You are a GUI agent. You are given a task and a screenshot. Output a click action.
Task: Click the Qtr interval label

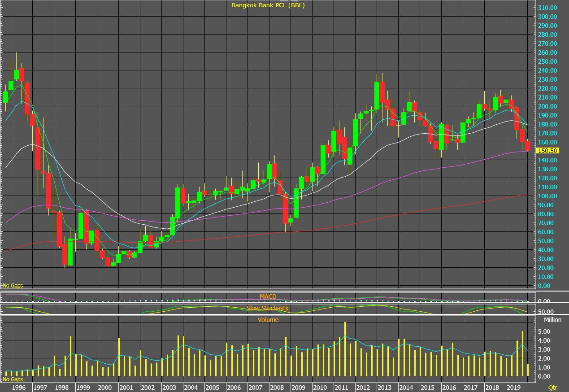tap(553, 388)
